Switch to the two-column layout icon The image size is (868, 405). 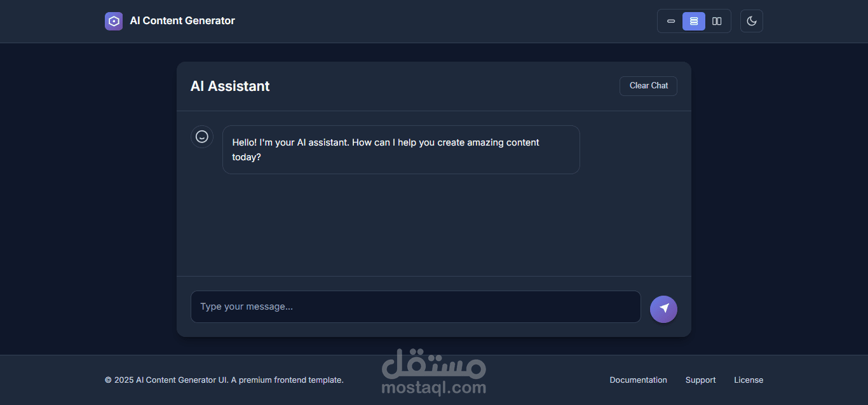click(x=717, y=21)
